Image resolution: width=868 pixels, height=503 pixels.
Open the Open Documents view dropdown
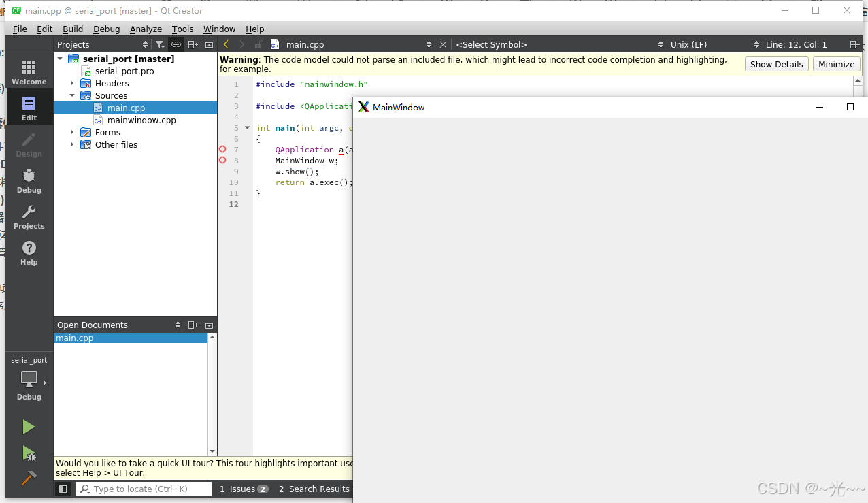pos(119,325)
